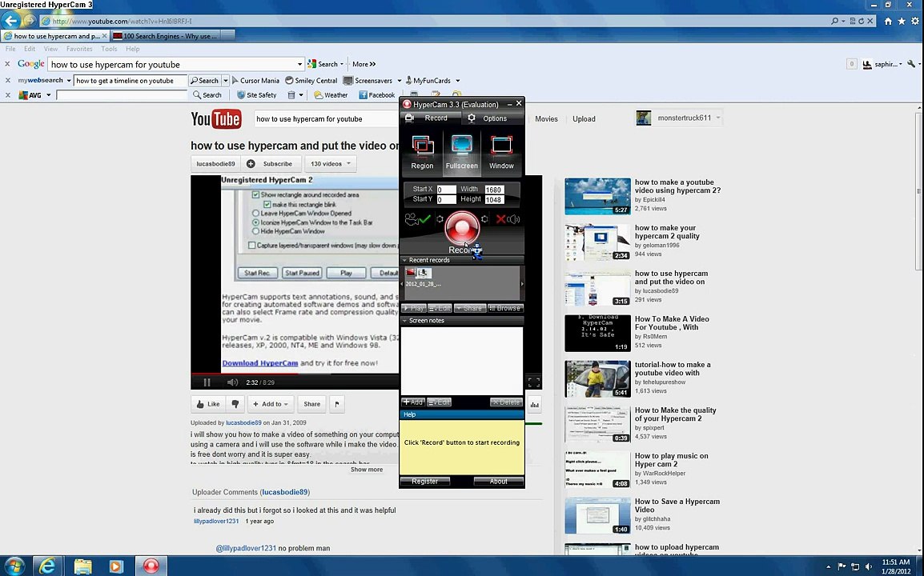Collapse the Screen notes section

click(405, 320)
